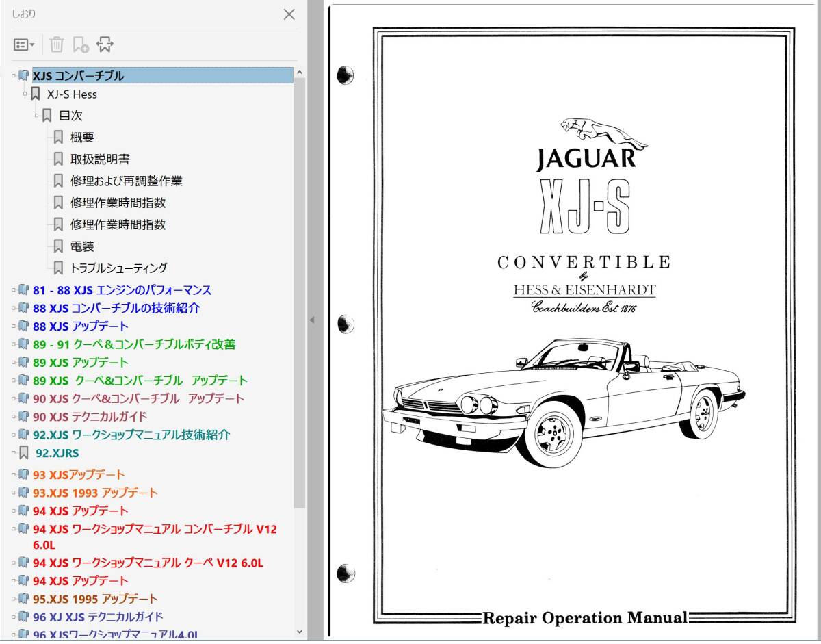Image resolution: width=821 pixels, height=644 pixels.
Task: Open the 93 XJSアップデート bookmark
Action: [79, 475]
